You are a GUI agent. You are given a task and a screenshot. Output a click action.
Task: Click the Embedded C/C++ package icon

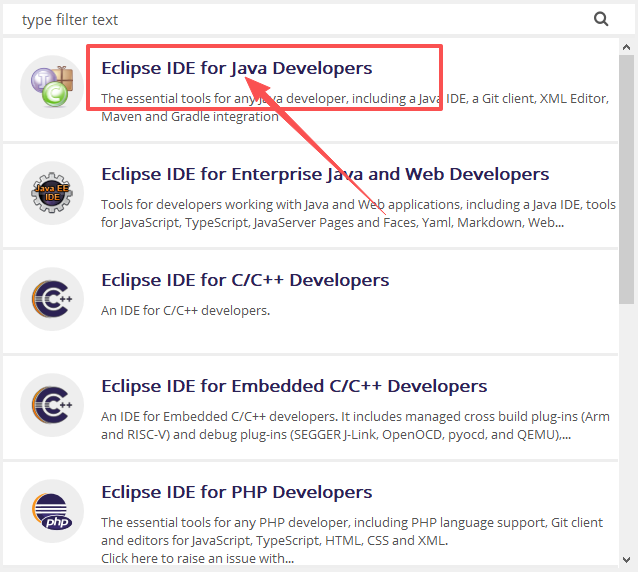(x=52, y=405)
